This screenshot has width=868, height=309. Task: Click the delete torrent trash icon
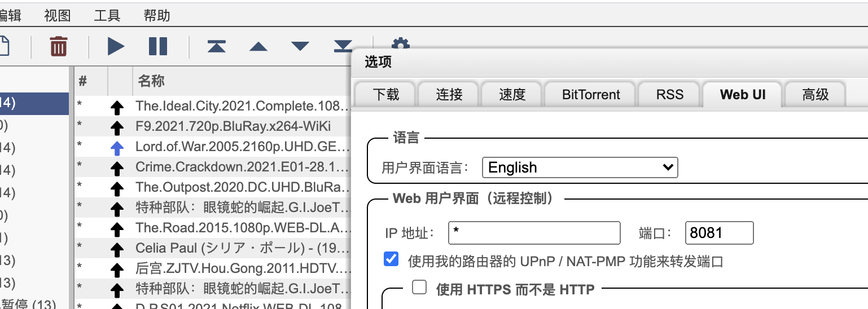click(59, 46)
